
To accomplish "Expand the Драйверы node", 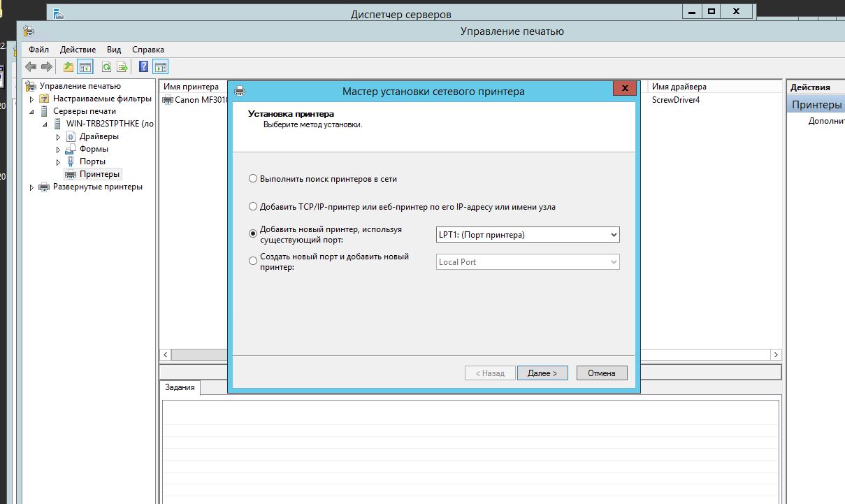I will (59, 137).
